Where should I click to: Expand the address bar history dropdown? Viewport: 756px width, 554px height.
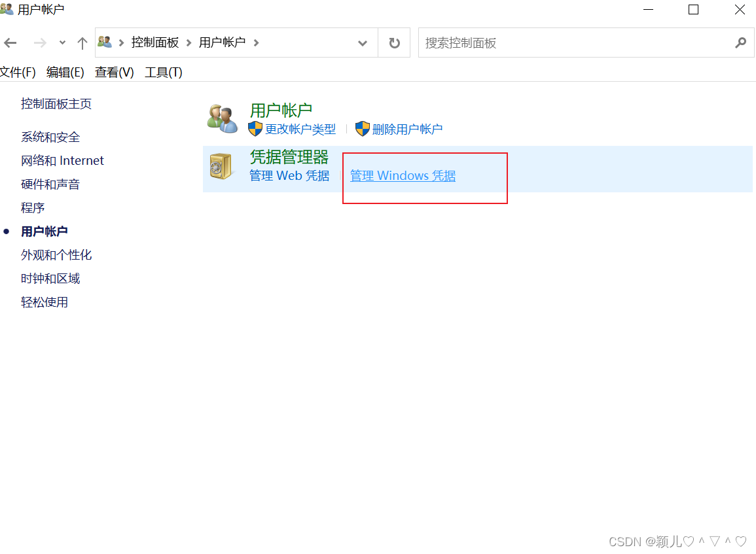[x=362, y=42]
